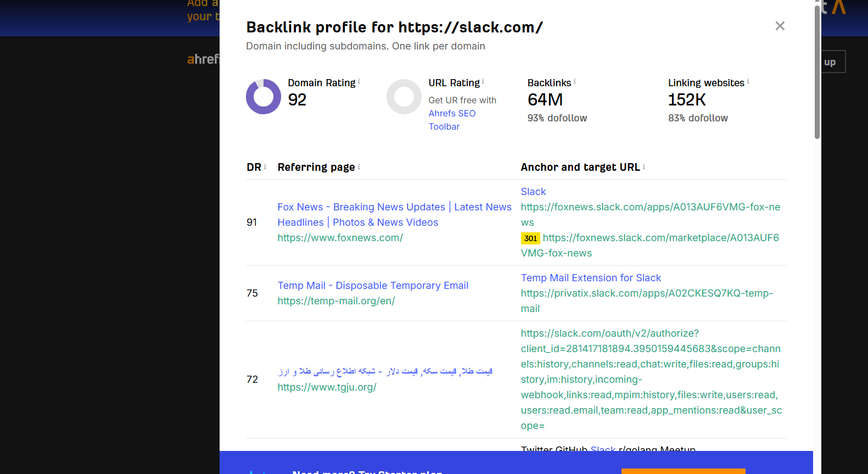The width and height of the screenshot is (868, 474).
Task: Click DR value 75 in Temp Mail row
Action: coord(252,293)
